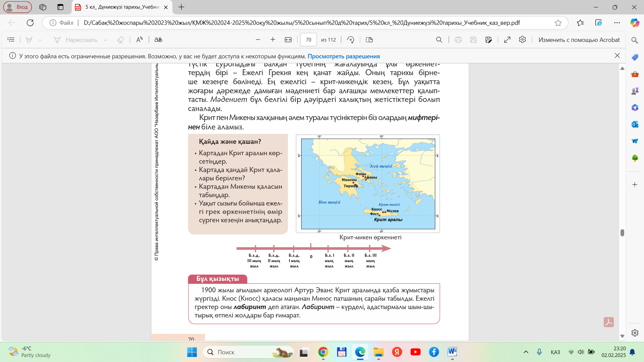
Task: Open a new browser tab
Action: click(181, 7)
